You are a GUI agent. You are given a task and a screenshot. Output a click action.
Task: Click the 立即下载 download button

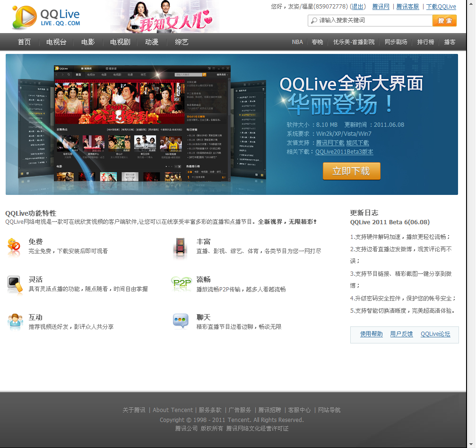click(352, 171)
